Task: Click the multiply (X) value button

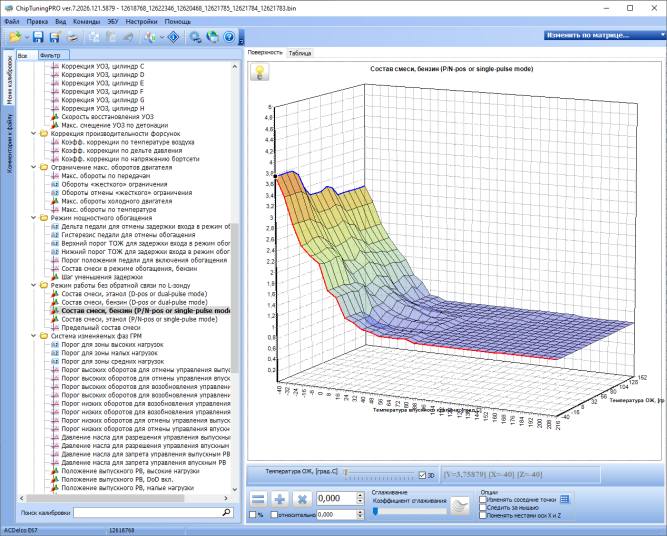Action: (x=302, y=499)
